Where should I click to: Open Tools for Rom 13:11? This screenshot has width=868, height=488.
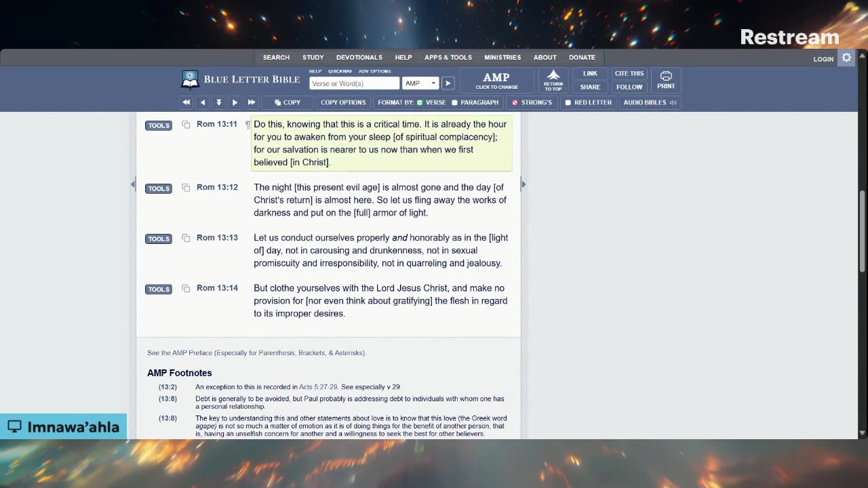coord(159,125)
